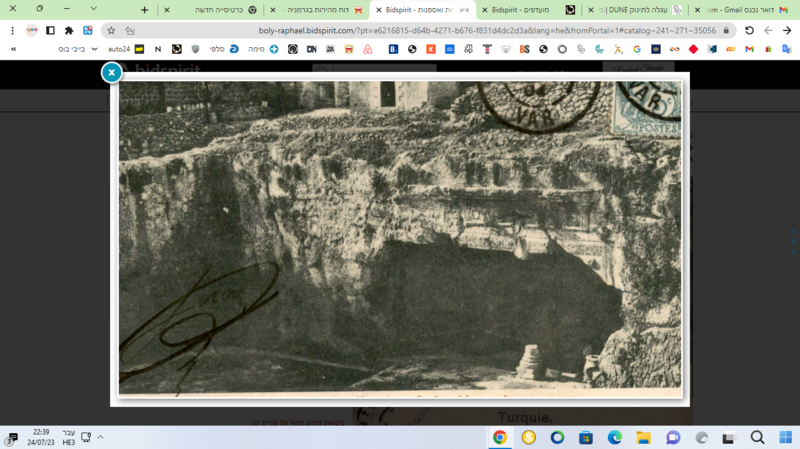Toggle the HE3 keyboard language indicator
Image resolution: width=800 pixels, height=449 pixels.
pos(69,437)
